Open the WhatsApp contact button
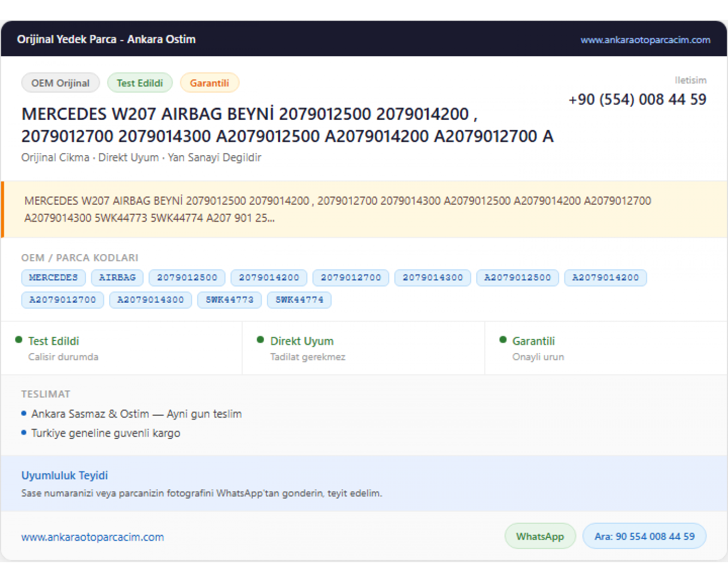The width and height of the screenshot is (728, 582). [x=540, y=536]
